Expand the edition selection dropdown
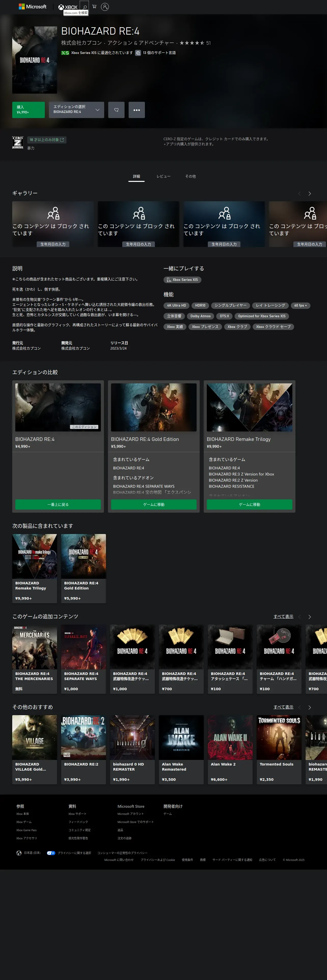 click(76, 110)
